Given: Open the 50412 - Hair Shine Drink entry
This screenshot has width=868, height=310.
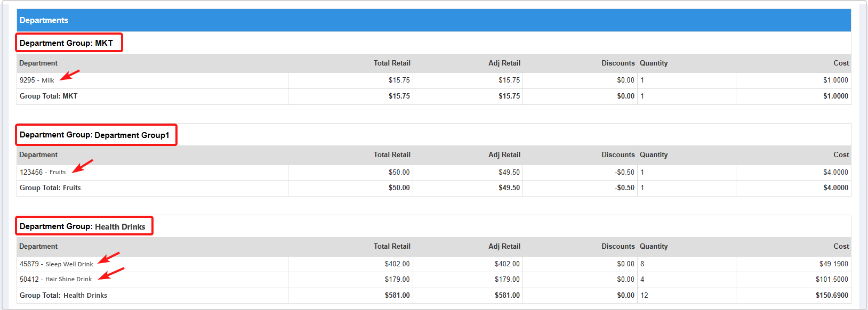Looking at the screenshot, I should [x=55, y=279].
